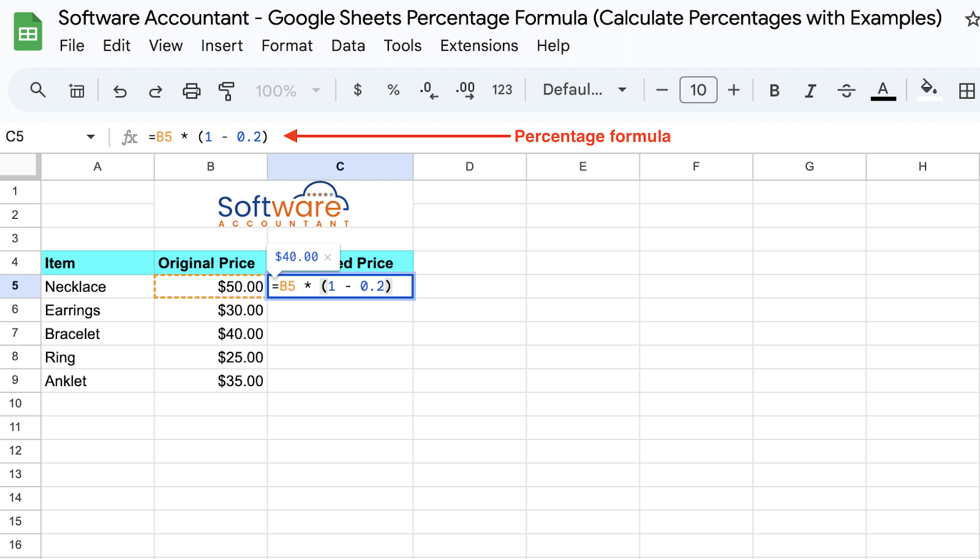Format as currency with dollar icon
Image resolution: width=980 pixels, height=559 pixels.
(358, 90)
